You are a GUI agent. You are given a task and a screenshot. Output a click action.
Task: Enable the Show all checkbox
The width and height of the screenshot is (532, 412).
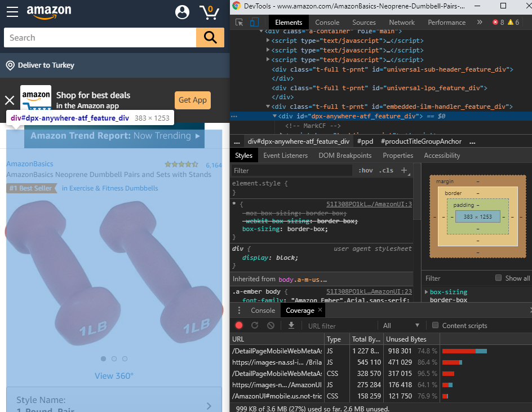point(498,278)
